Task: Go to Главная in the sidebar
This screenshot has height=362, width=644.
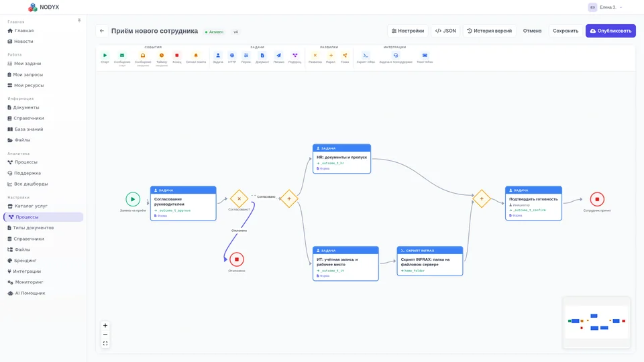Action: click(x=43, y=31)
